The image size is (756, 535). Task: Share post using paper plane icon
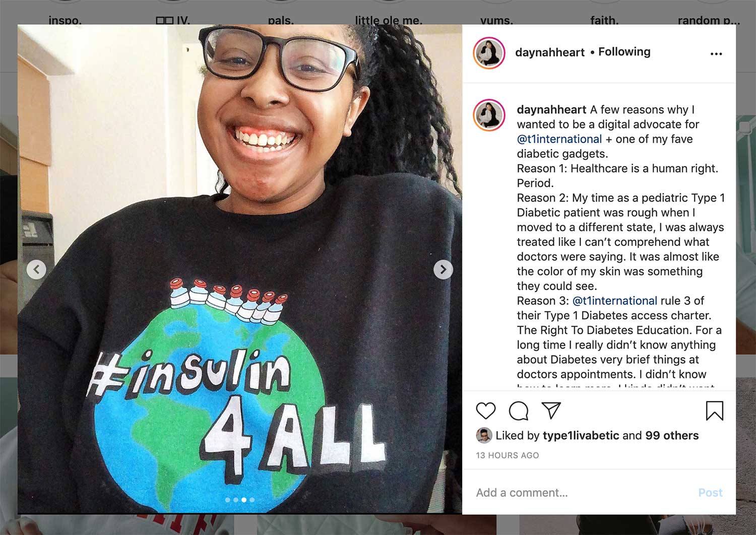pyautogui.click(x=551, y=411)
